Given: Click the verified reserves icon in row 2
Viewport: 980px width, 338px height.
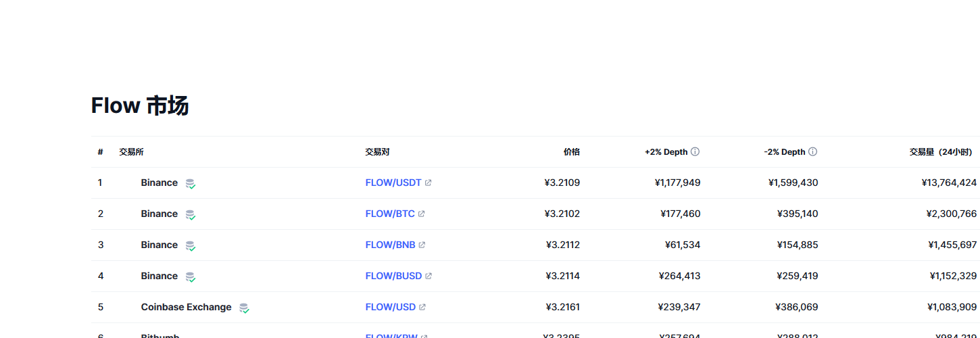Looking at the screenshot, I should [191, 214].
